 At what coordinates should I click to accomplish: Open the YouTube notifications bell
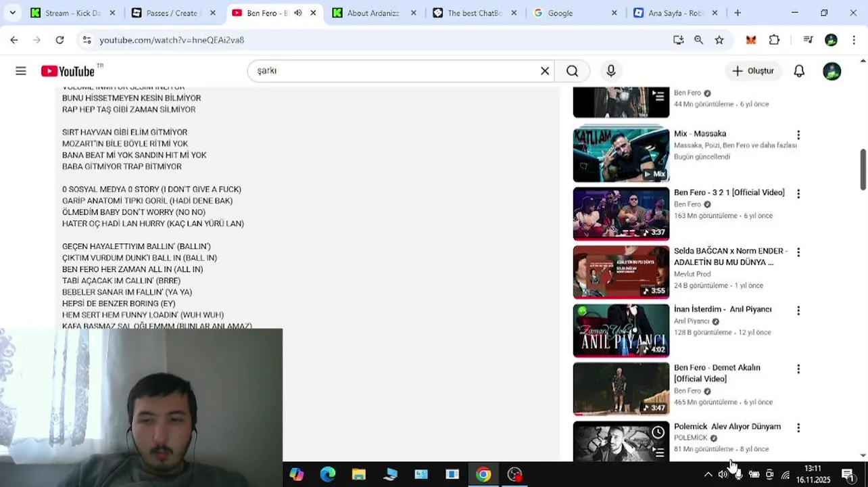point(799,71)
